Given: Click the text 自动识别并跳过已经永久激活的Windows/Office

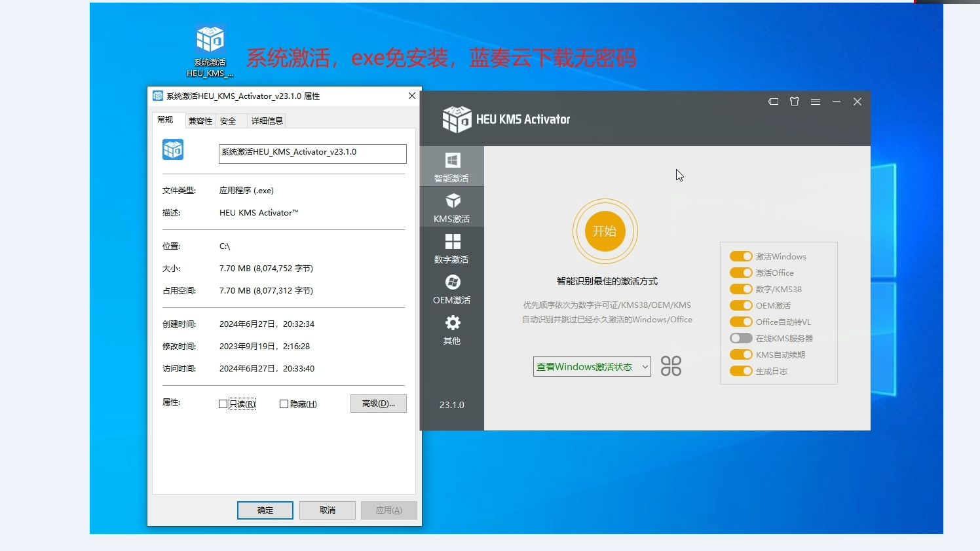Looking at the screenshot, I should point(607,320).
